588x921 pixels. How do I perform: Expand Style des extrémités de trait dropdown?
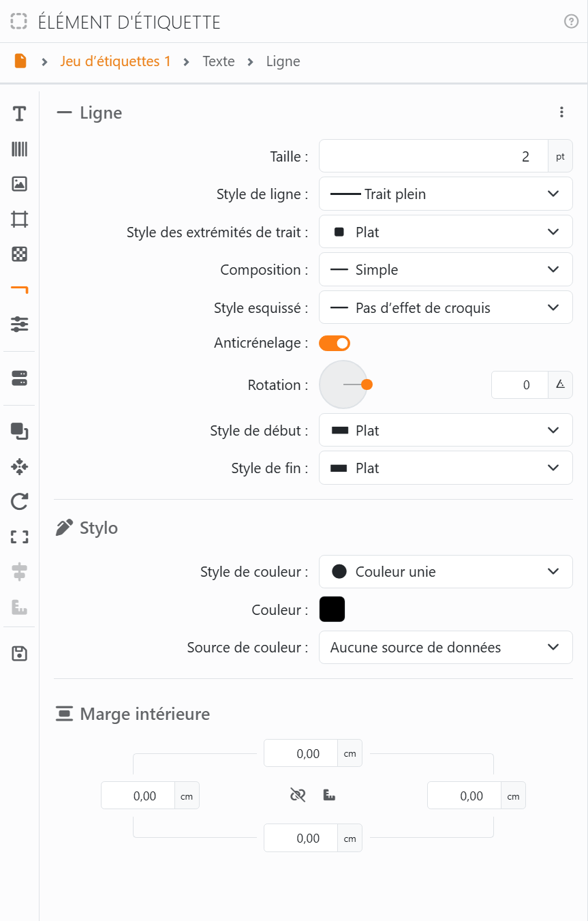446,232
